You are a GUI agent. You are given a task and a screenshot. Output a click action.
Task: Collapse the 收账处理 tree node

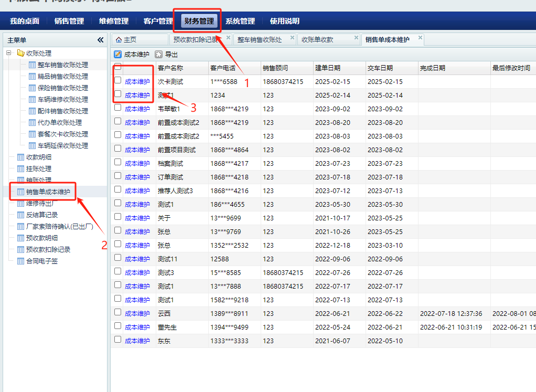[8, 53]
